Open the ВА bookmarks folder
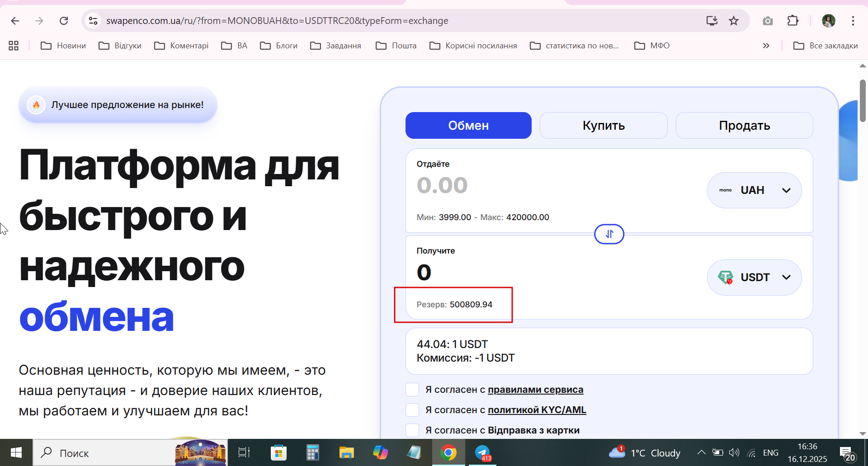This screenshot has height=466, width=868. click(234, 46)
